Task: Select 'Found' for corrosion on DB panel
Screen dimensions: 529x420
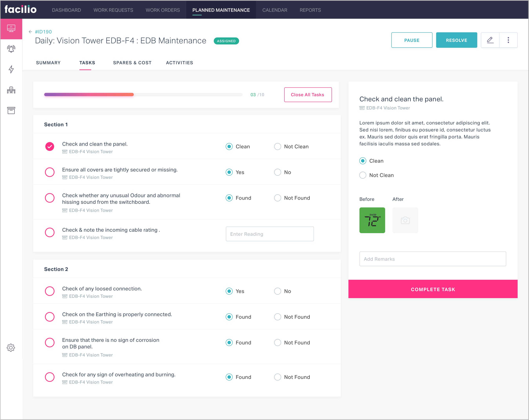Action: pyautogui.click(x=229, y=342)
